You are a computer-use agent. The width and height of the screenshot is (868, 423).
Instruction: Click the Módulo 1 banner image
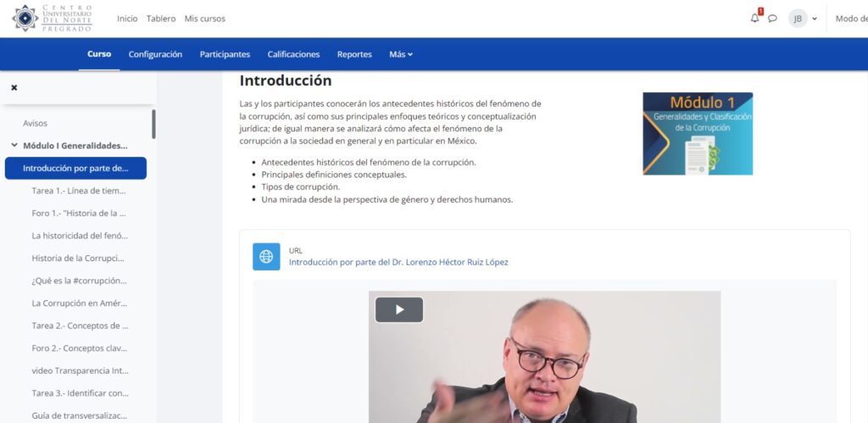coord(698,133)
